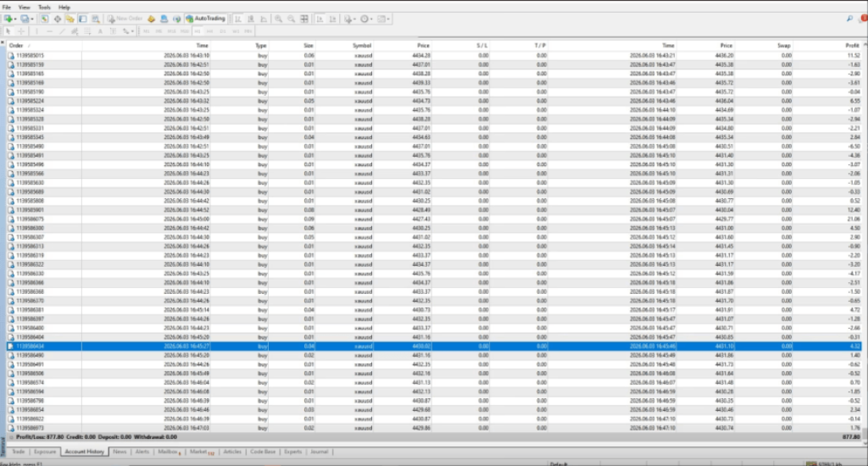Image resolution: width=868 pixels, height=466 pixels.
Task: Click the Zoom In magnifier icon
Action: tap(278, 19)
